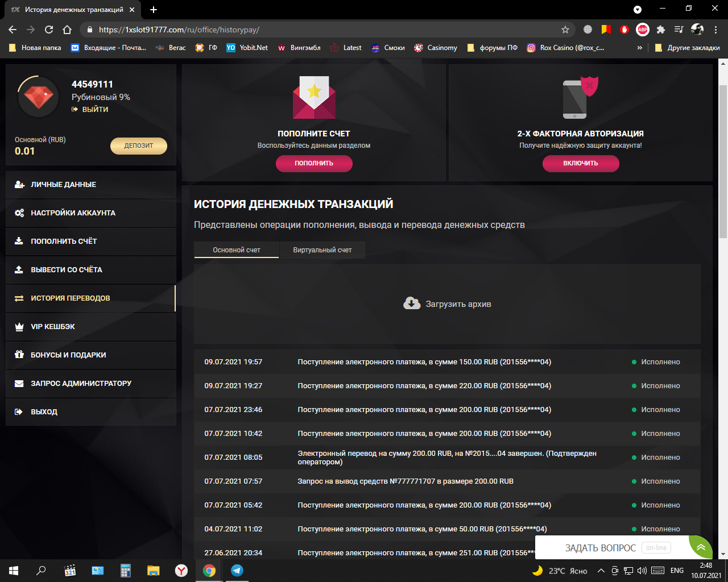Image resolution: width=728 pixels, height=582 pixels.
Task: Switch to the Основной счет tab
Action: [x=237, y=250]
